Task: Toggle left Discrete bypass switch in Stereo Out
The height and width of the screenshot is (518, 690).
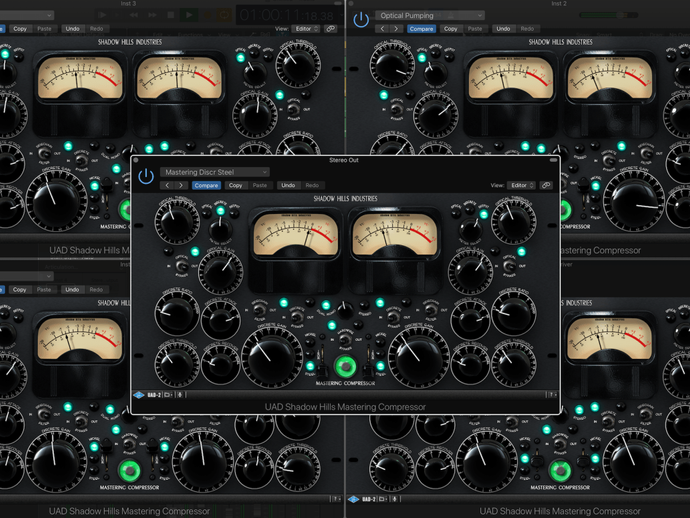Action: coord(297,316)
